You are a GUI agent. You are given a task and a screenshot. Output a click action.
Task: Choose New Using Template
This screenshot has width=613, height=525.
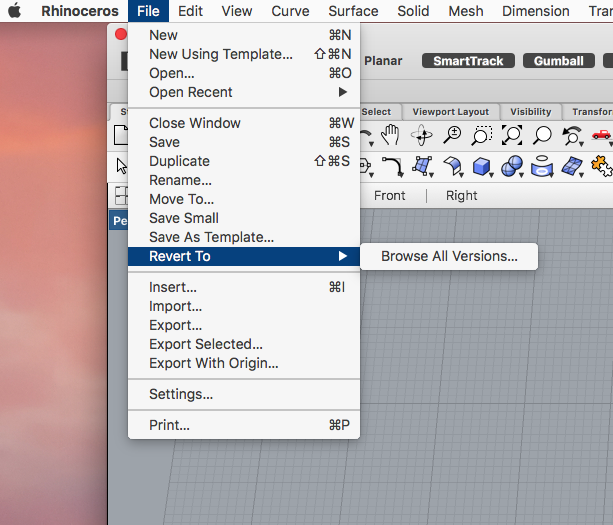244,54
